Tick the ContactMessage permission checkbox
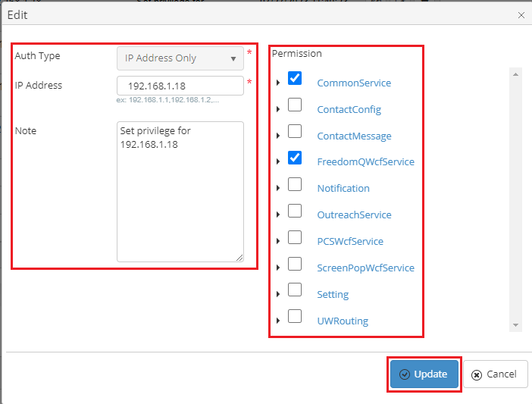Viewport: 532px width, 404px height. pyautogui.click(x=295, y=132)
